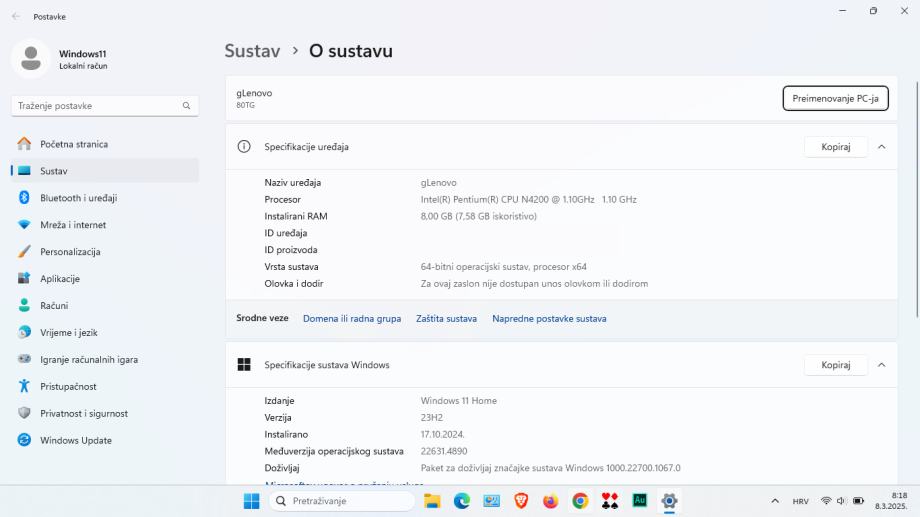Screen dimensions: 920x517
Task: Click the Pristupačnost accessibility icon
Action: point(24,386)
